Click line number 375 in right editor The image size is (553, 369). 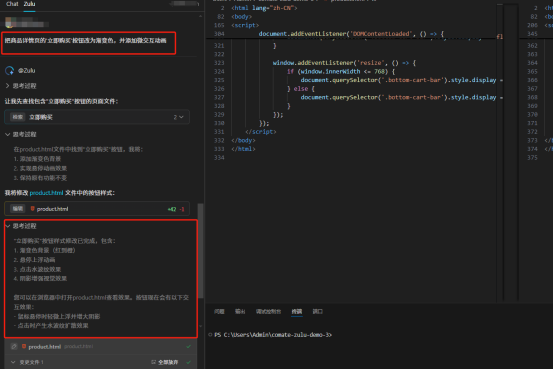point(532,158)
